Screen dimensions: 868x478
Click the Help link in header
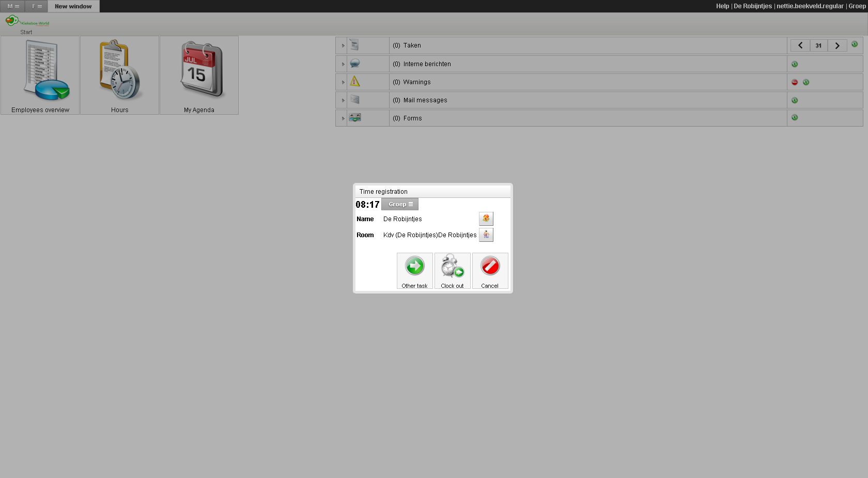(722, 6)
